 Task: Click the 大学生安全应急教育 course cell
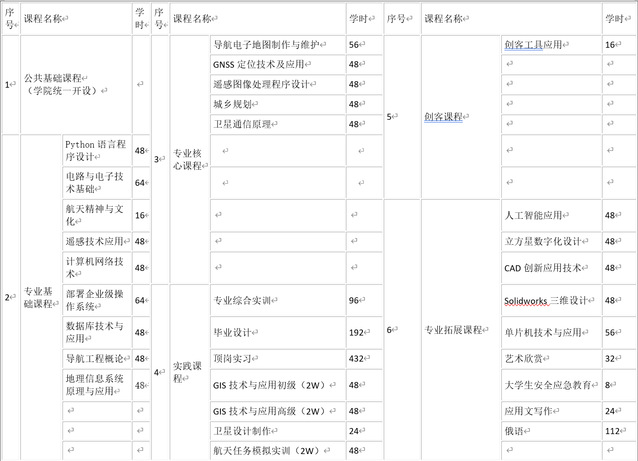click(x=547, y=384)
